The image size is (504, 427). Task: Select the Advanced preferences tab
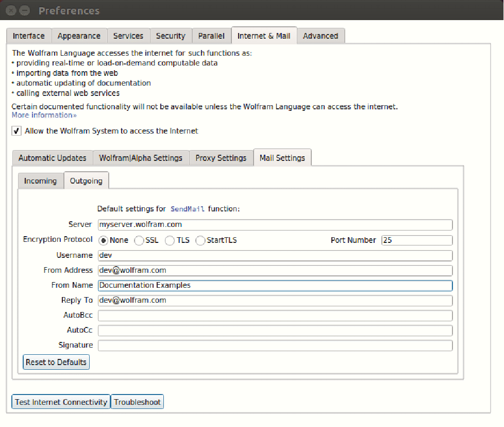pos(321,36)
